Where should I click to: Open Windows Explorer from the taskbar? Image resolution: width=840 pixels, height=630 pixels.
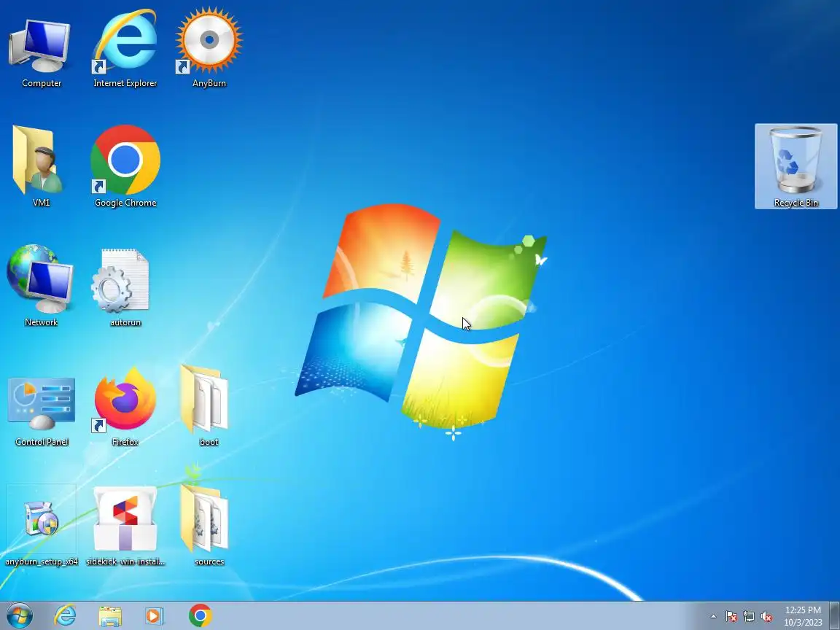click(110, 616)
